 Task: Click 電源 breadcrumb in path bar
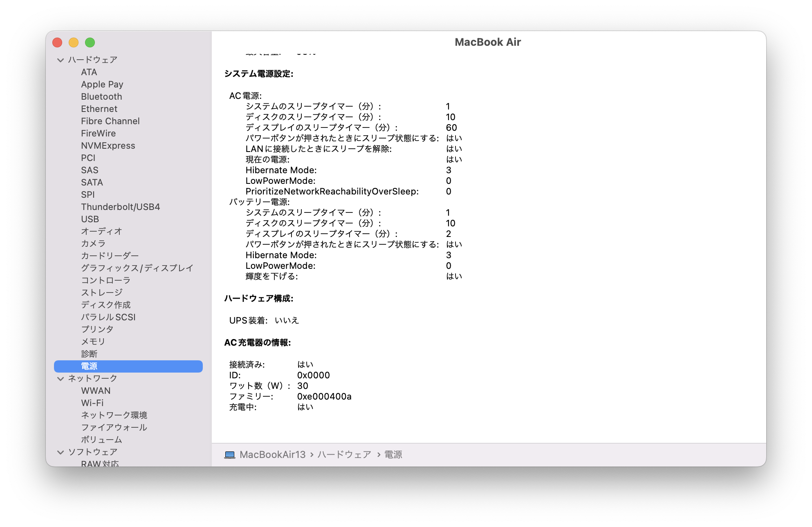[393, 455]
